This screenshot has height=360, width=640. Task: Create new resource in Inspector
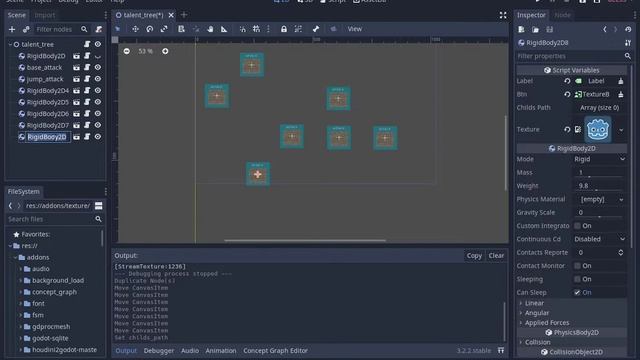point(521,29)
